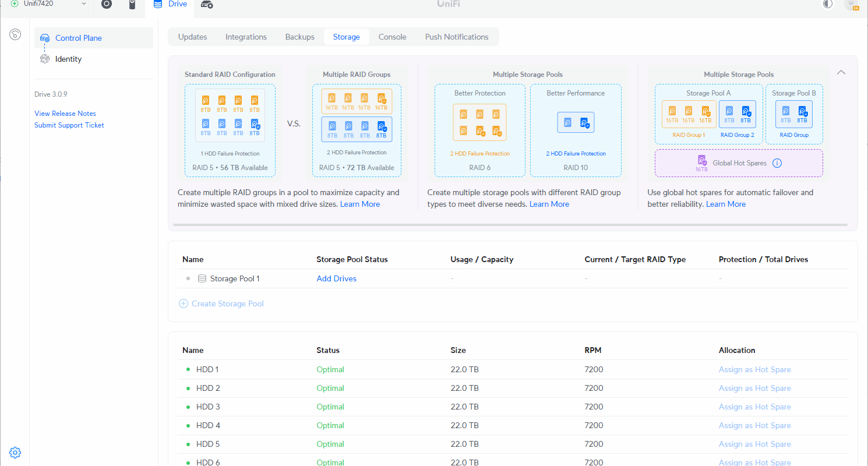Open View Release Notes link
This screenshot has width=868, height=466.
pyautogui.click(x=65, y=114)
